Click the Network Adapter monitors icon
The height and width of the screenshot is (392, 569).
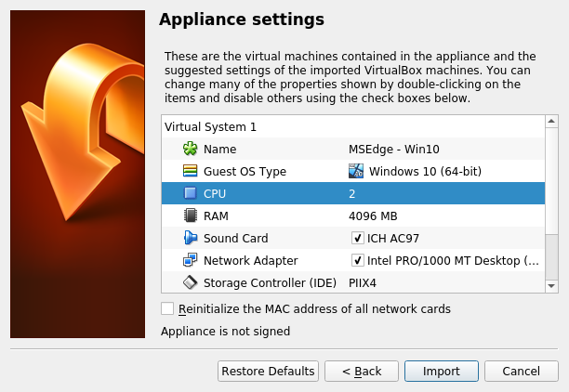[191, 260]
